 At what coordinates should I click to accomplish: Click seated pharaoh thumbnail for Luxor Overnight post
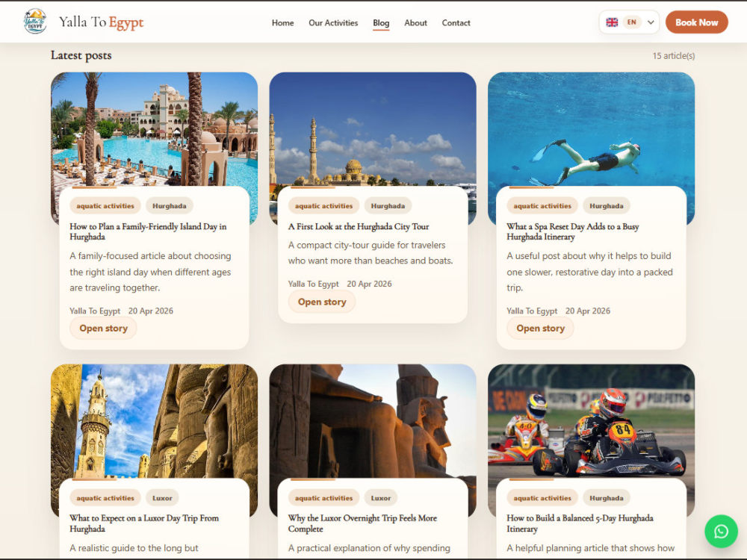tap(373, 421)
